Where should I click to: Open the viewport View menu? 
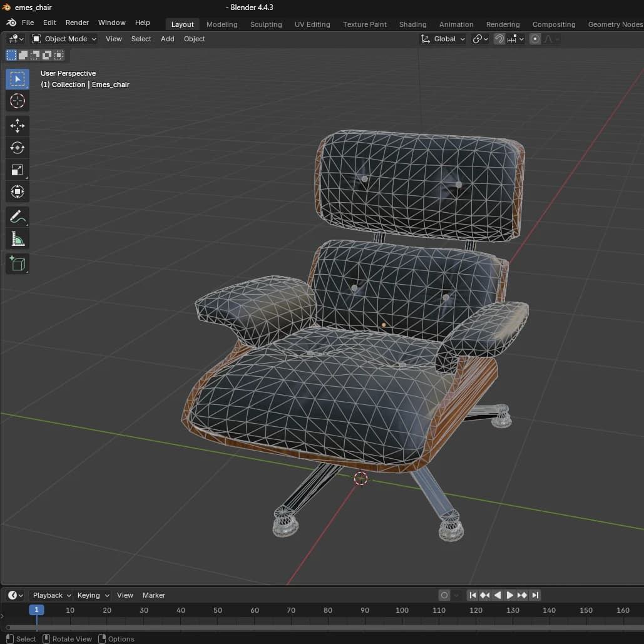(113, 39)
